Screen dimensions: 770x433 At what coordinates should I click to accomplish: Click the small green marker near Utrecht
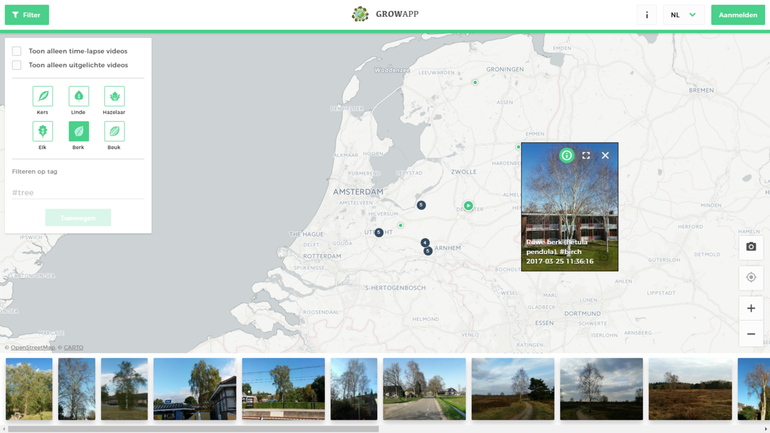[401, 225]
